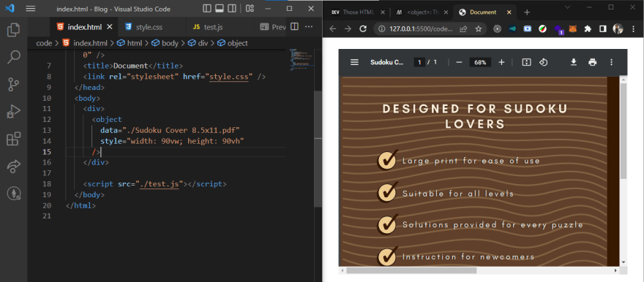Screen dimensions: 644x282
Task: Toggle the bottom panel layout button
Action: pyautogui.click(x=220, y=9)
